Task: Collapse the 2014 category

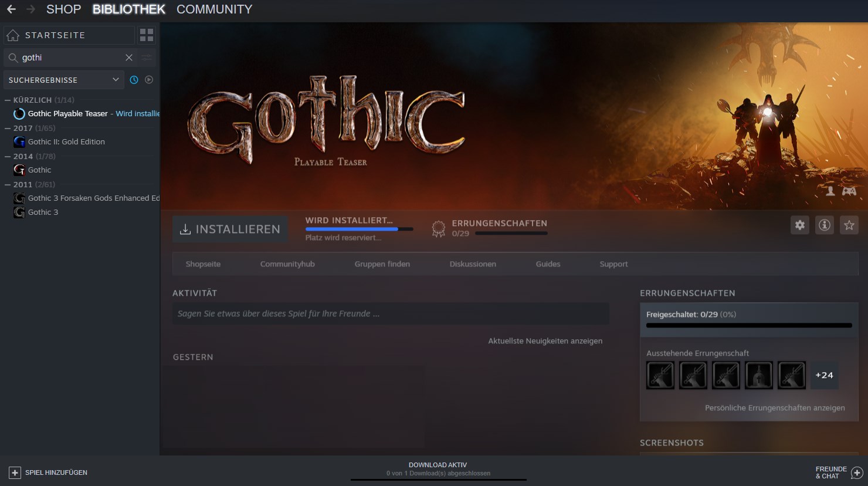Action: tap(8, 157)
